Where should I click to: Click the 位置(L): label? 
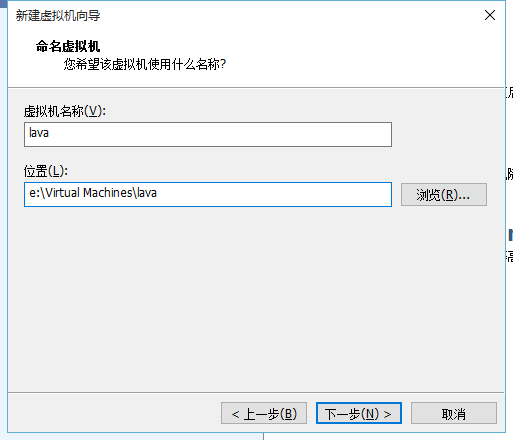(46, 171)
